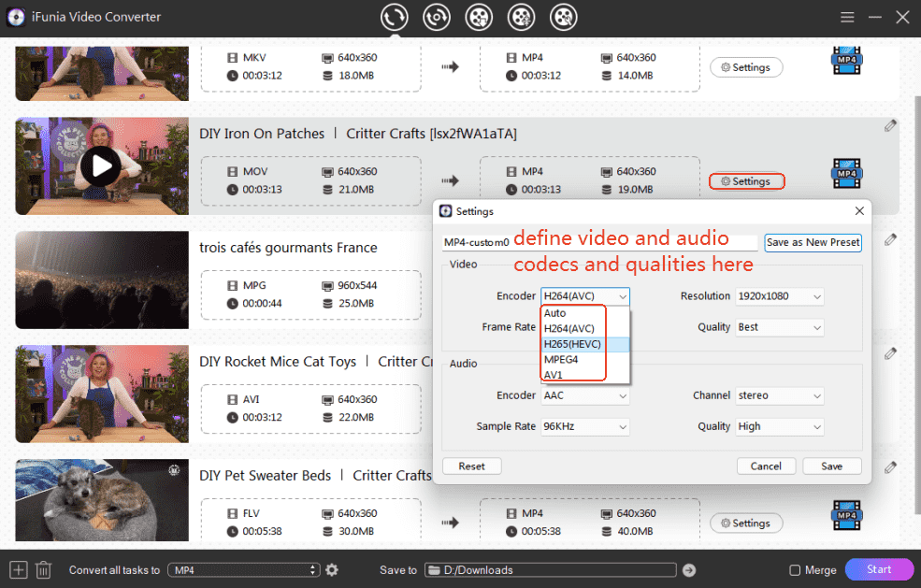Viewport: 921px width, 588px height.
Task: Choose AV1 encoder option
Action: (x=554, y=375)
